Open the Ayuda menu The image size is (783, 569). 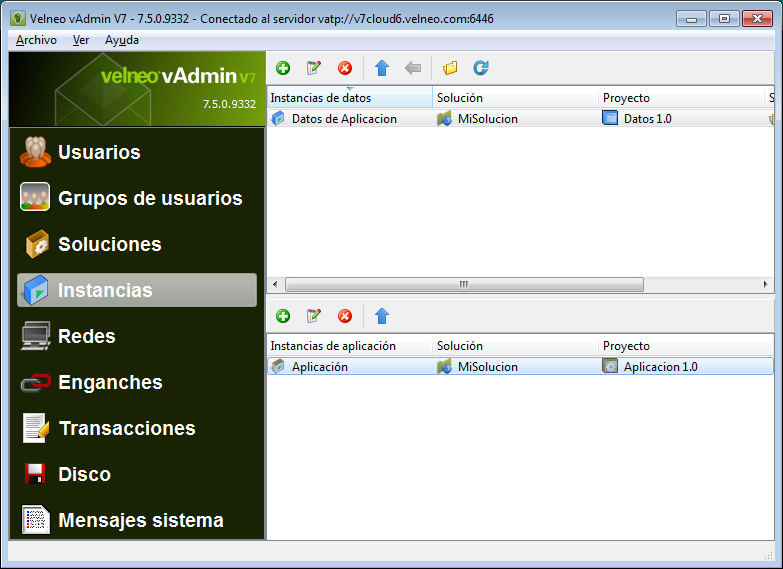click(x=122, y=40)
